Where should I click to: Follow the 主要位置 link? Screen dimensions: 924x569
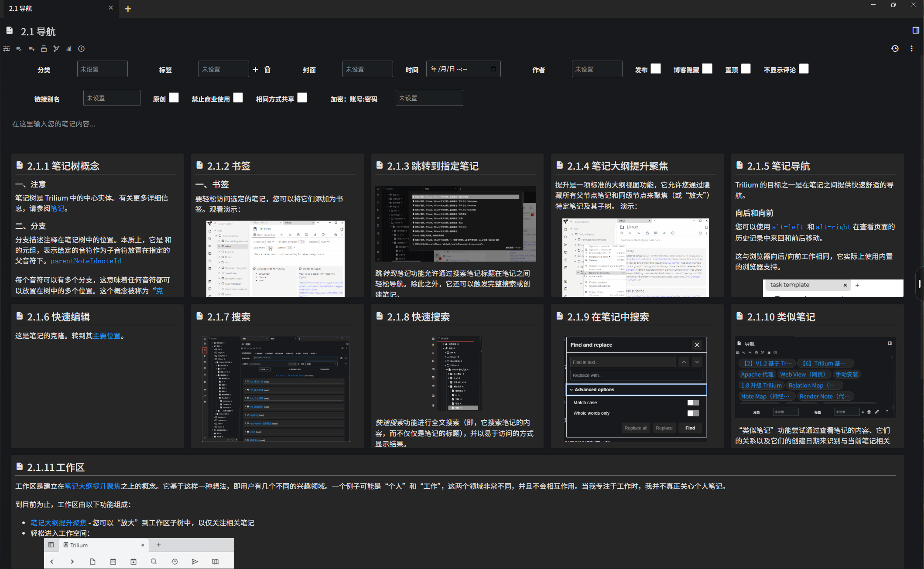pos(106,336)
